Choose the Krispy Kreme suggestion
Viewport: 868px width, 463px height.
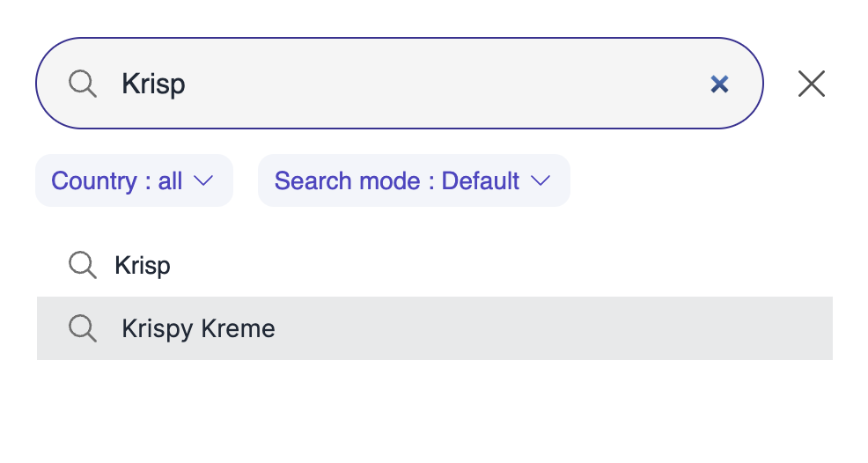coord(198,328)
